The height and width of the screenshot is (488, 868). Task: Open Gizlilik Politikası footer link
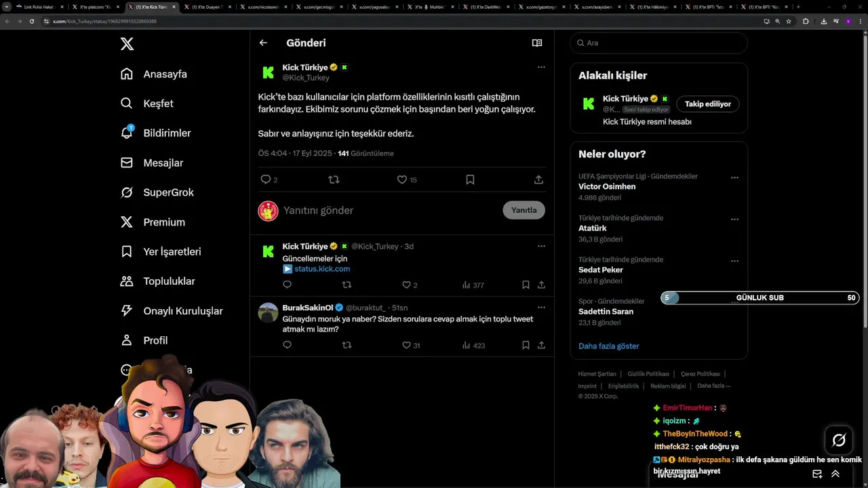coord(648,374)
